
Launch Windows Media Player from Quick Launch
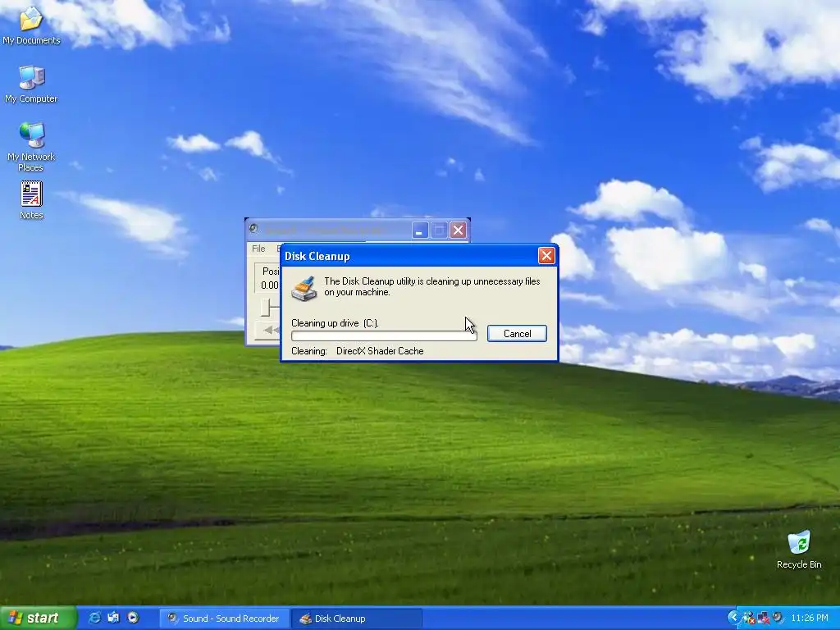pyautogui.click(x=133, y=618)
